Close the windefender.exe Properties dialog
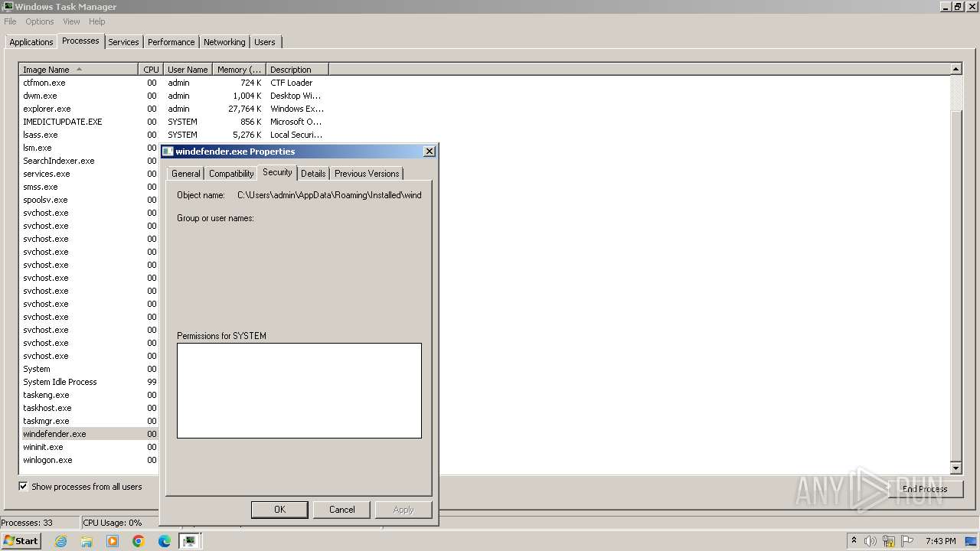Image resolution: width=980 pixels, height=551 pixels. [430, 152]
